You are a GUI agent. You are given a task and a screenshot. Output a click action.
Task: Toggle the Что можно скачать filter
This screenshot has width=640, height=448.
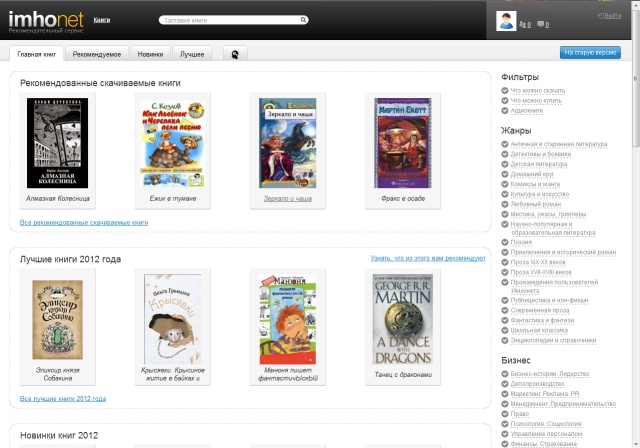tap(533, 90)
